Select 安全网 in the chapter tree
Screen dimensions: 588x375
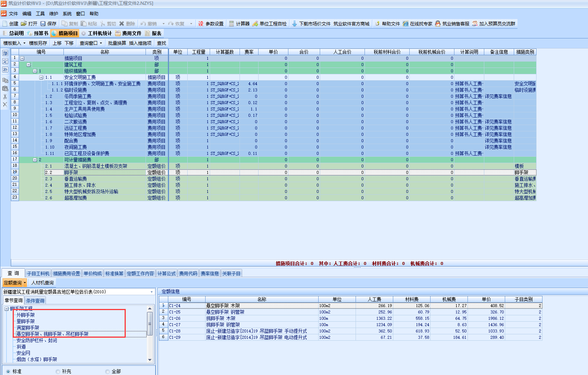[23, 353]
